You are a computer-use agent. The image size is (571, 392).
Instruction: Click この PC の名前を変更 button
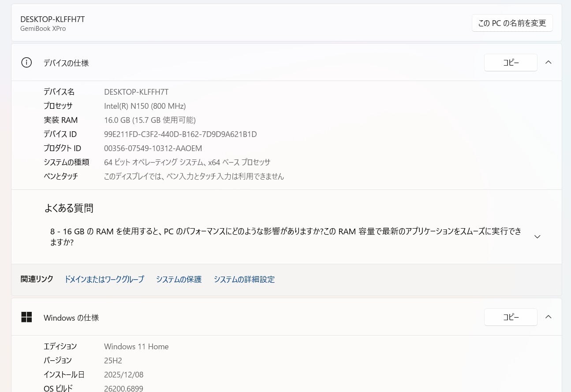[x=512, y=23]
